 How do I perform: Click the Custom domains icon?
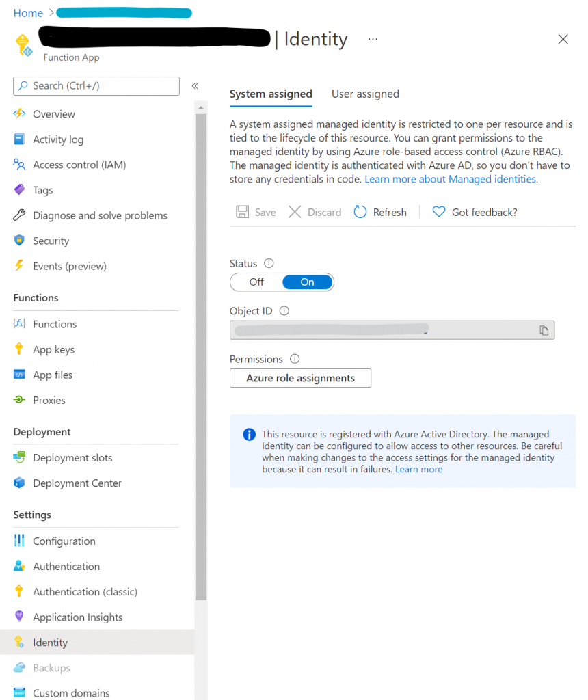pos(19,692)
